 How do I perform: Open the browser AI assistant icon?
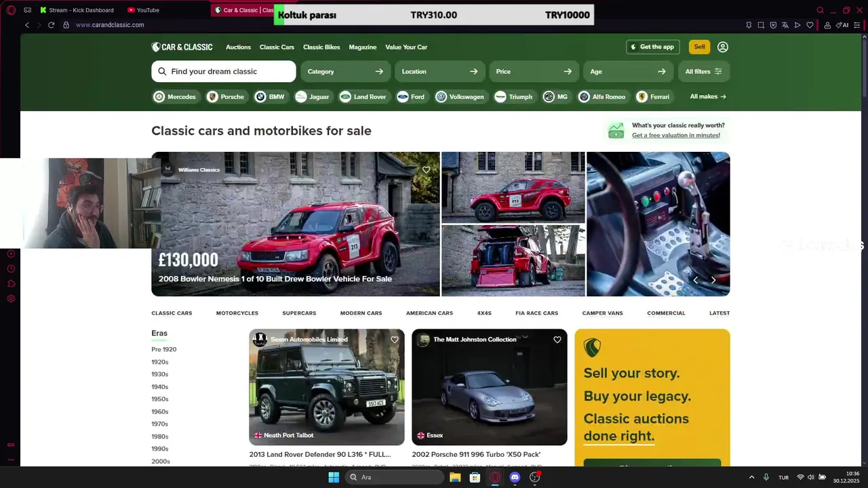pos(842,25)
